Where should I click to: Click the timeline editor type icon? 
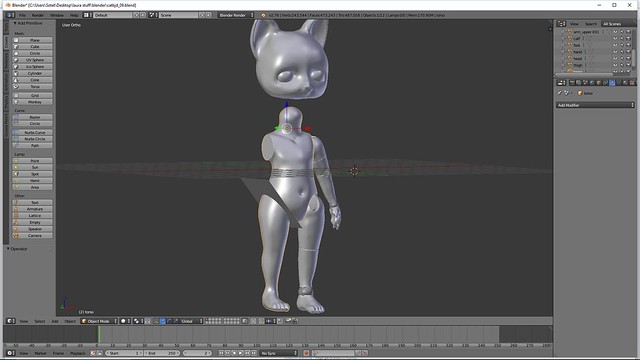point(10,353)
